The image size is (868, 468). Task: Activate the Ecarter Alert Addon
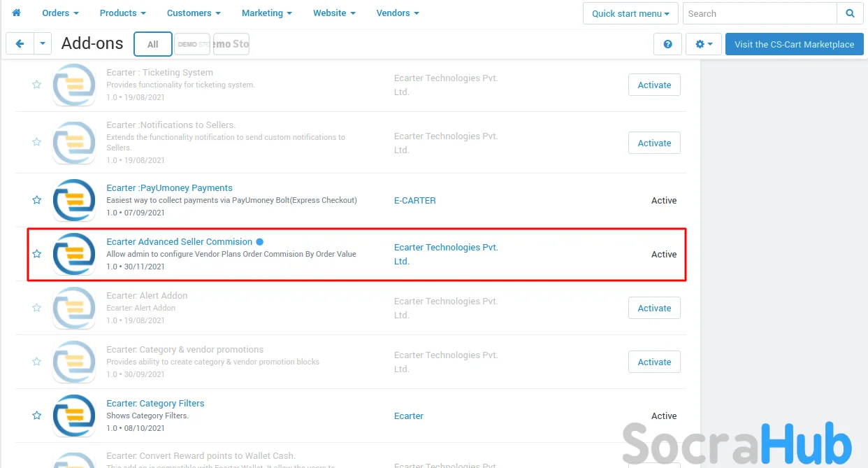654,308
